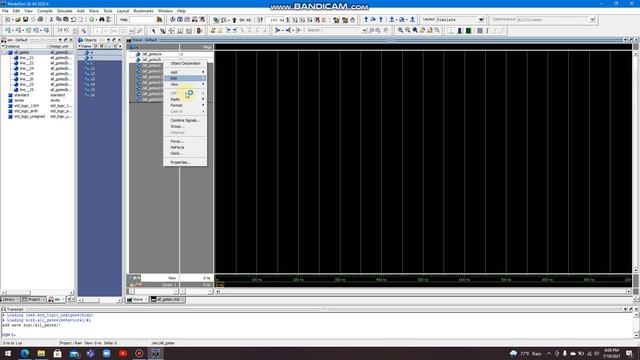Image resolution: width=640 pixels, height=360 pixels.
Task: Click the Print icon in the toolbar
Action: coord(40,20)
